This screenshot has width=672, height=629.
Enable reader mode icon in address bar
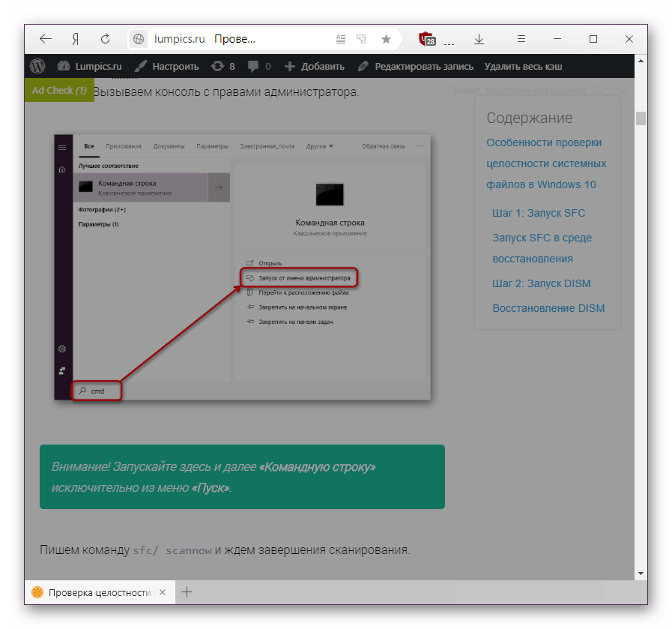click(341, 39)
